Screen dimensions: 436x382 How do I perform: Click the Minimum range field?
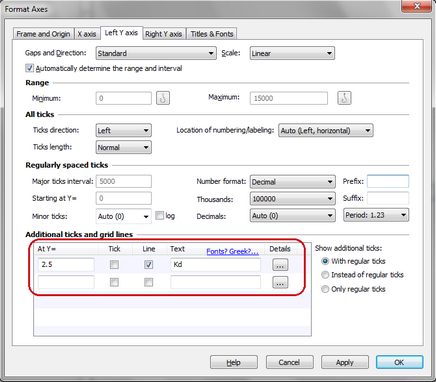124,98
